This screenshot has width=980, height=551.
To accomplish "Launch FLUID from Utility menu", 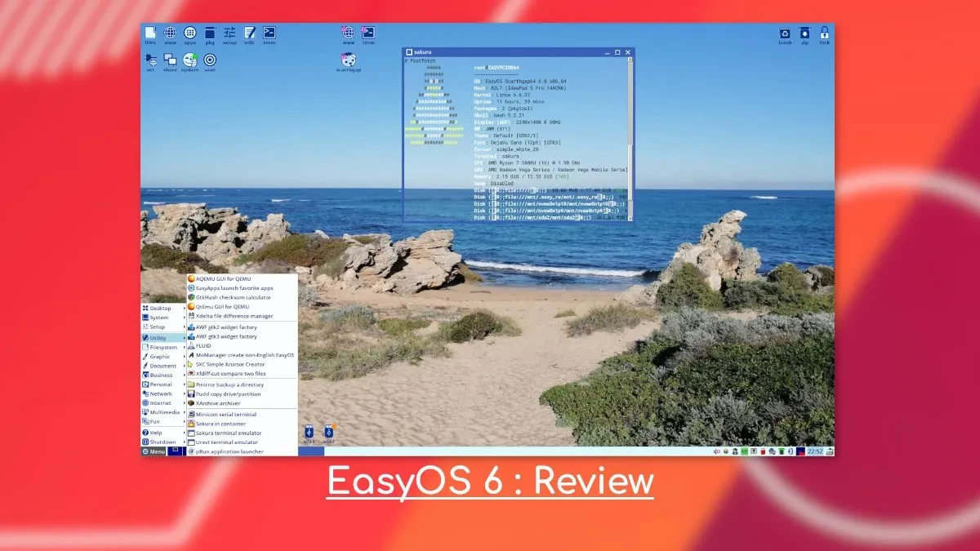I will click(243, 345).
